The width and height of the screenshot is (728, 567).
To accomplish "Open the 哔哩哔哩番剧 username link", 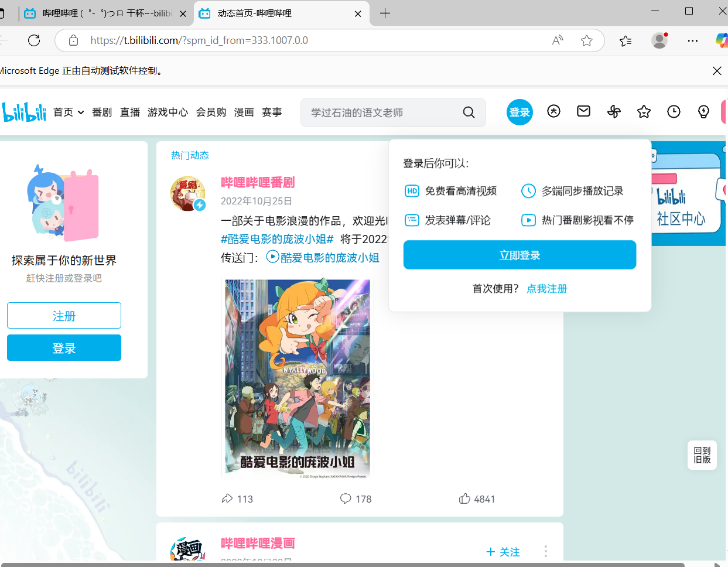I will click(x=258, y=183).
